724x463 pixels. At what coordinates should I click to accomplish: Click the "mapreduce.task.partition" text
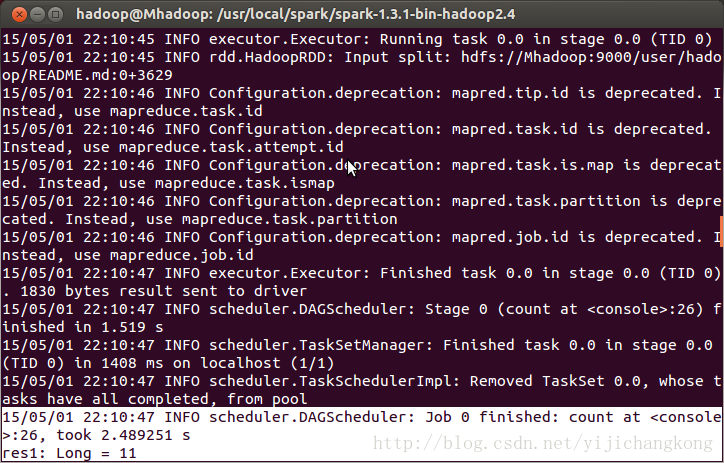[290, 219]
